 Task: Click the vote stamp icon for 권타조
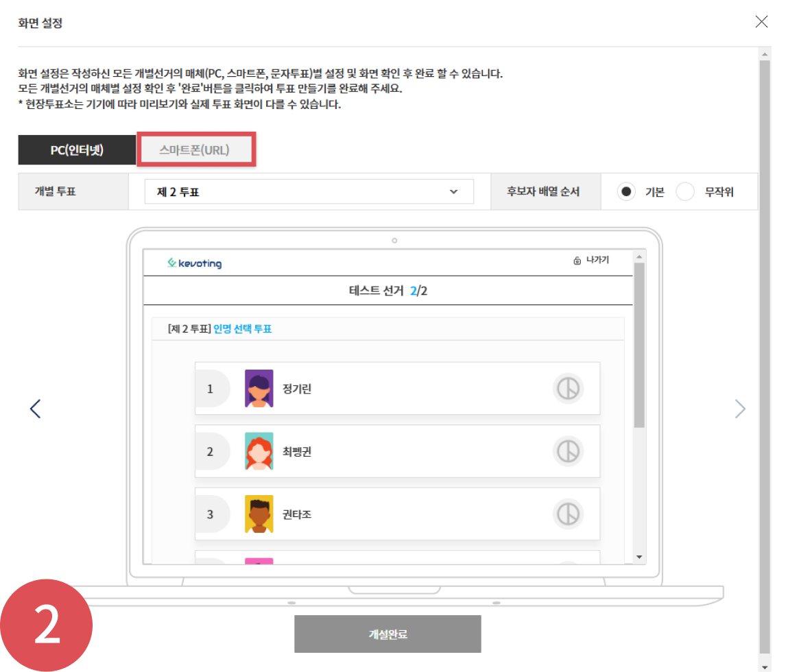click(568, 514)
